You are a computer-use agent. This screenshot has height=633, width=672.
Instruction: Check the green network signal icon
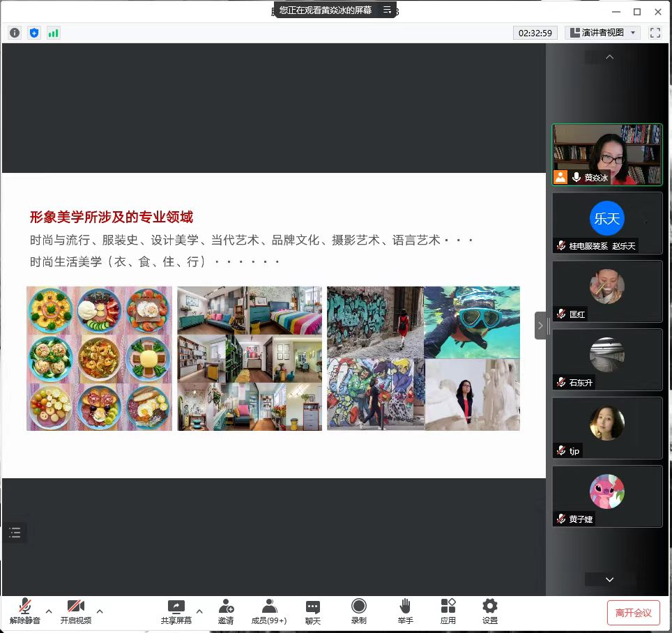tap(54, 33)
